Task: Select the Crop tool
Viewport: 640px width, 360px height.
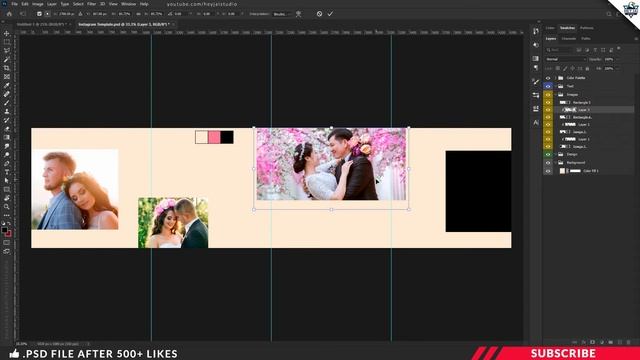Action: (x=7, y=68)
